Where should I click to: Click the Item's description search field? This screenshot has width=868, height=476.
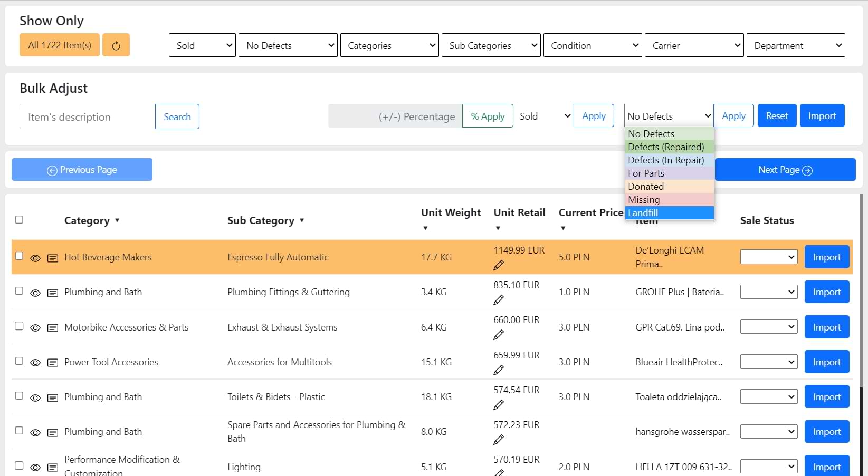tap(88, 116)
